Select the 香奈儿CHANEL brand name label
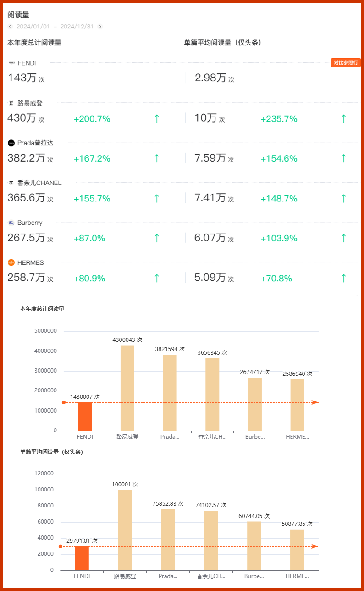The height and width of the screenshot is (591, 364). click(39, 183)
